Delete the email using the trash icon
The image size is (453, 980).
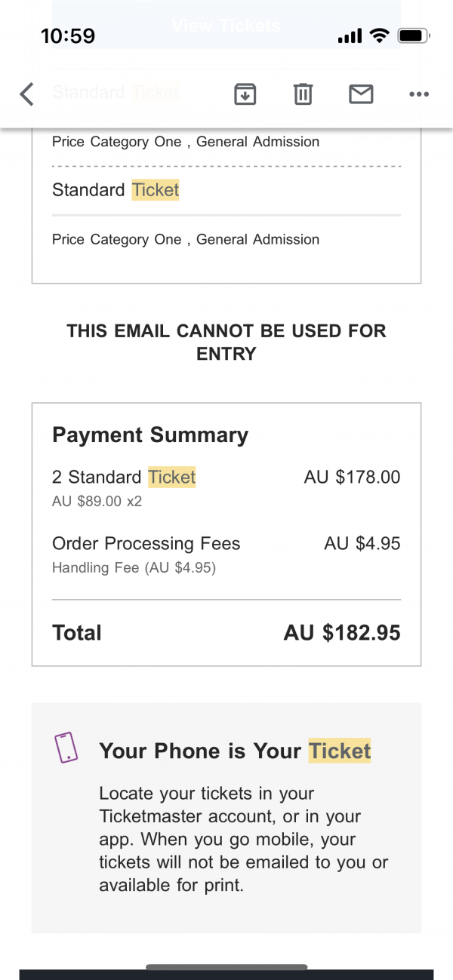point(303,94)
